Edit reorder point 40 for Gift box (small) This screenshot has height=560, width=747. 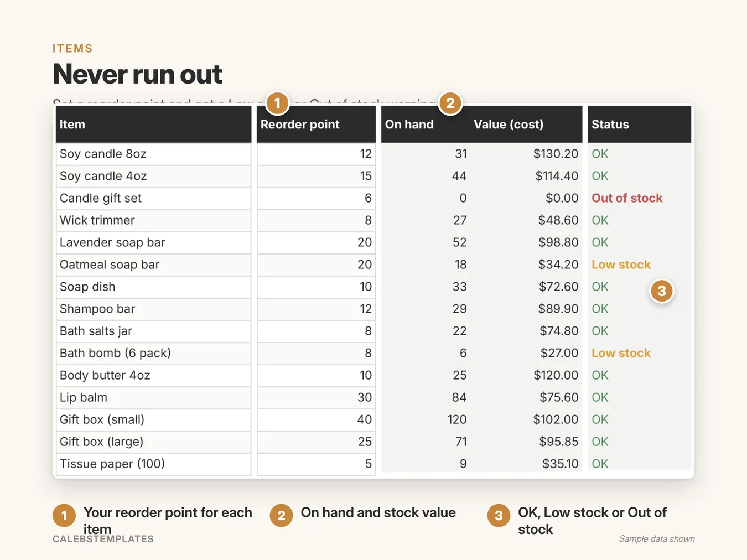click(317, 419)
